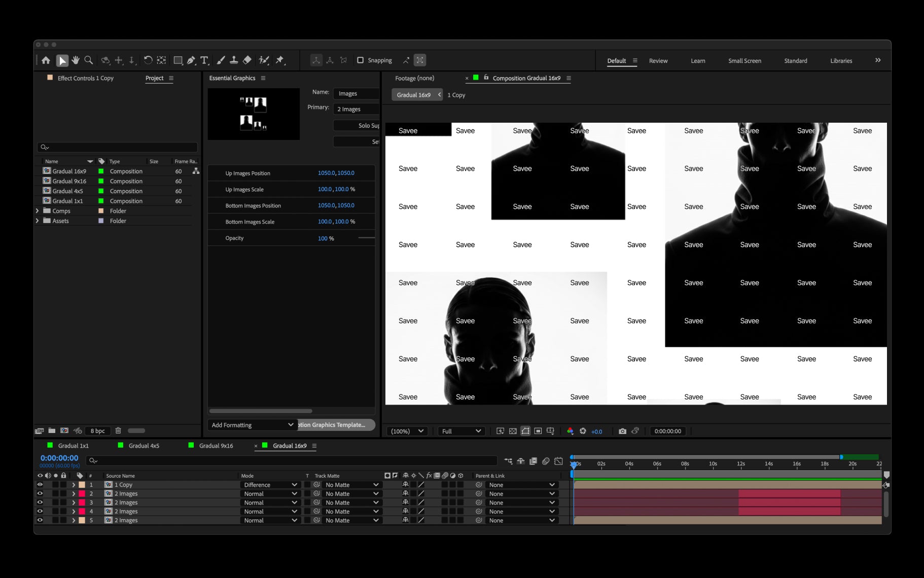Hide layer 1 Copy with eye icon
The image size is (924, 578).
[40, 485]
